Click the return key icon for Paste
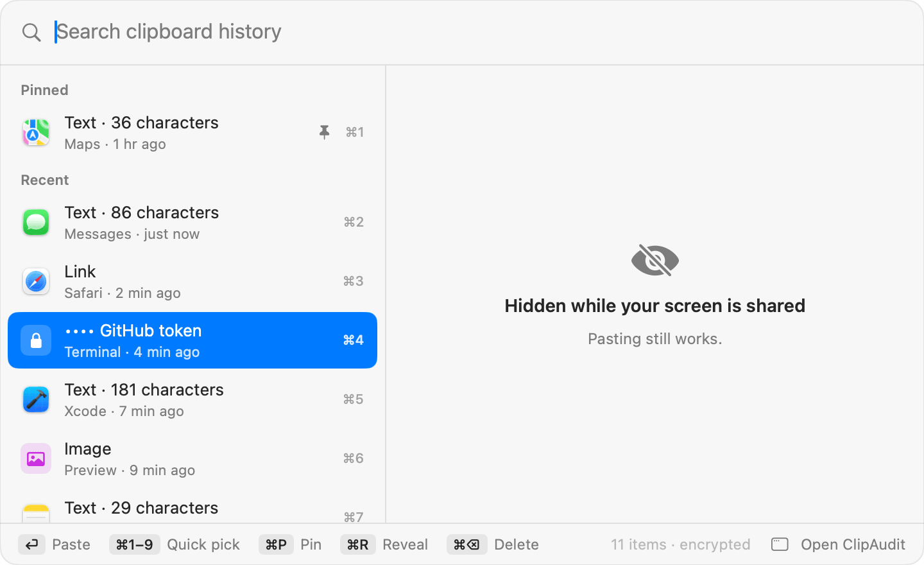The width and height of the screenshot is (924, 565). click(x=32, y=544)
